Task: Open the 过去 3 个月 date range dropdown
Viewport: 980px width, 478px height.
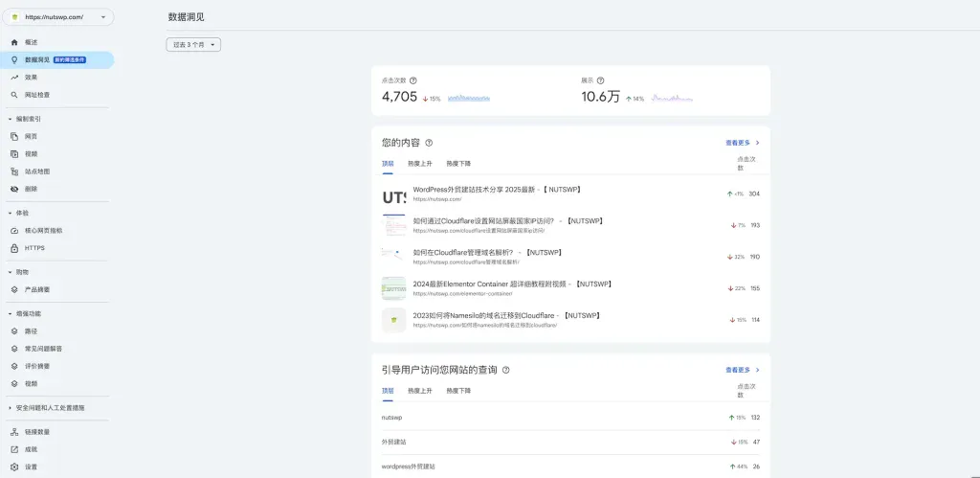Action: pos(193,45)
